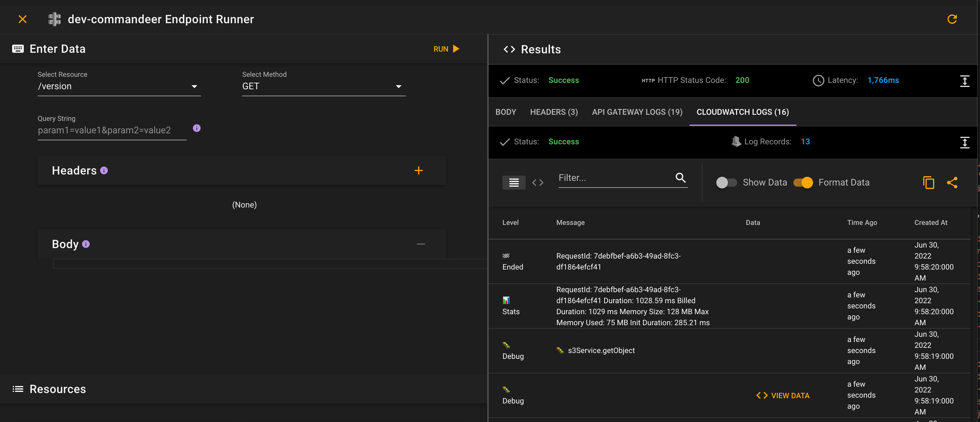This screenshot has width=980, height=422.
Task: Switch to raw code view of logs
Action: click(538, 183)
